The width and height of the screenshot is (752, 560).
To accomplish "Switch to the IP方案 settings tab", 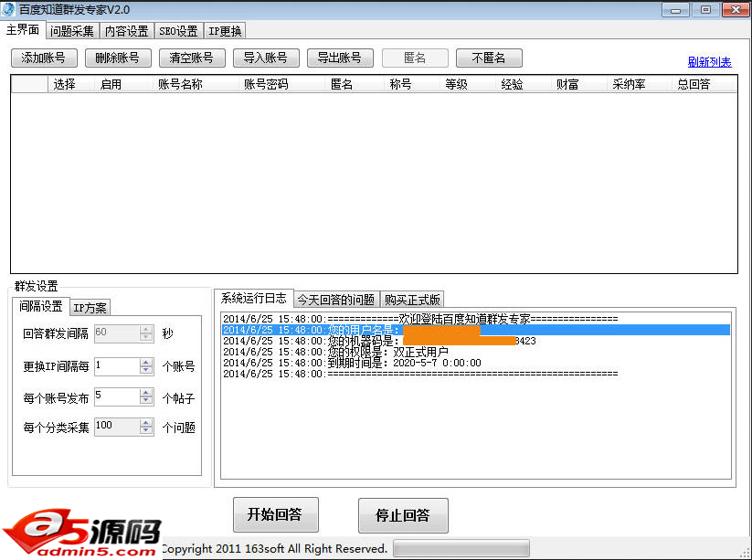I will click(90, 307).
